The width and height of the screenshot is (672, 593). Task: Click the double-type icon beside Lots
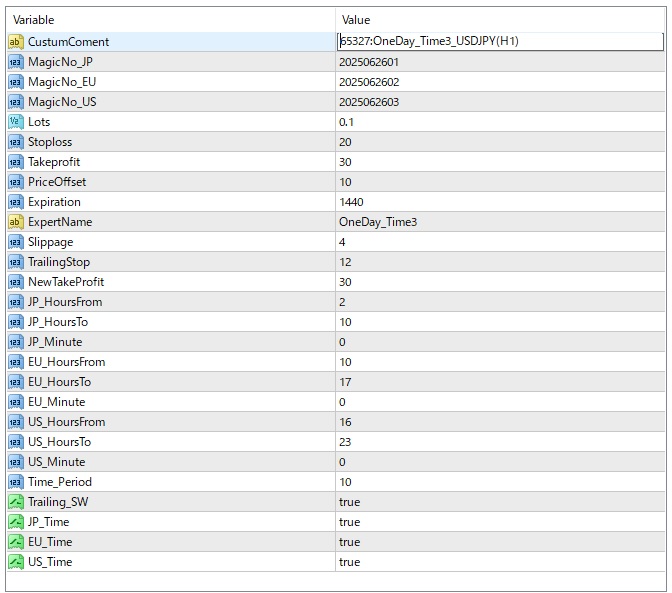pyautogui.click(x=15, y=122)
